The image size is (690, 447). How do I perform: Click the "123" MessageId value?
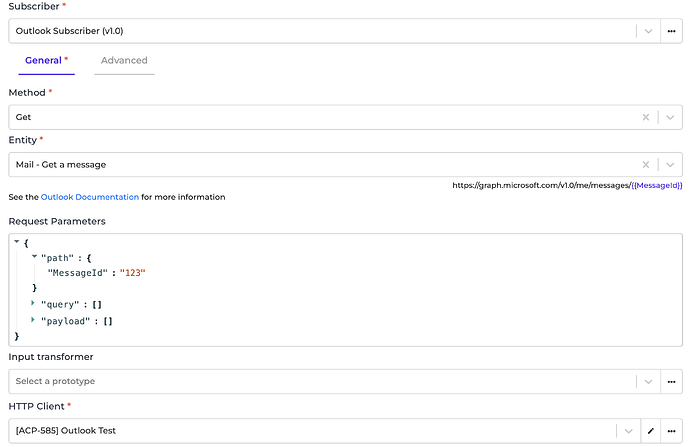[x=132, y=273]
